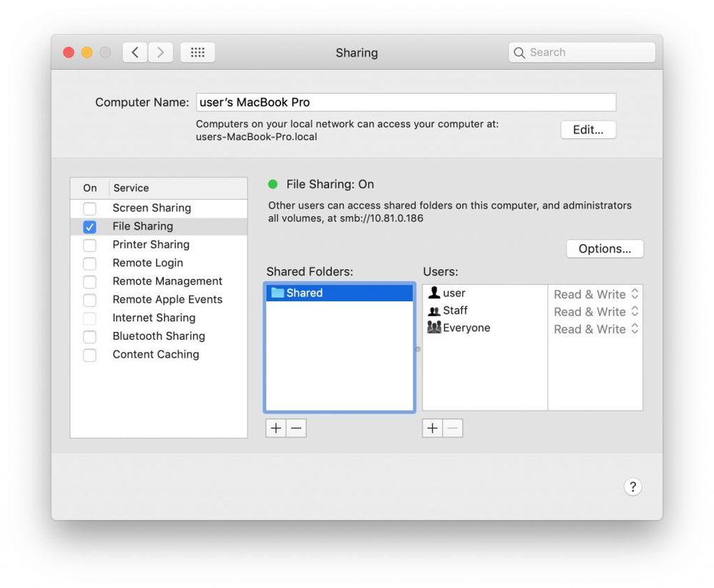
Task: Click the Computer Name text field
Action: [x=406, y=102]
